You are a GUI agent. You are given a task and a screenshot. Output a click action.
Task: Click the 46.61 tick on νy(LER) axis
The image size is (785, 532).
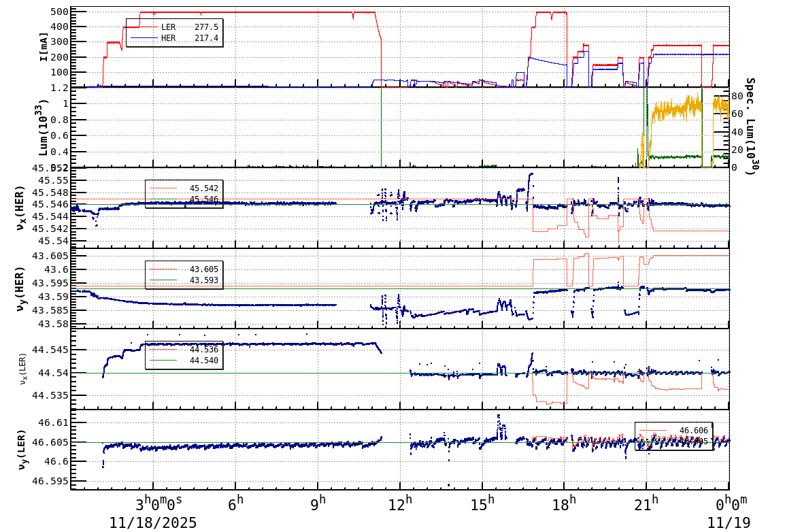(54, 422)
